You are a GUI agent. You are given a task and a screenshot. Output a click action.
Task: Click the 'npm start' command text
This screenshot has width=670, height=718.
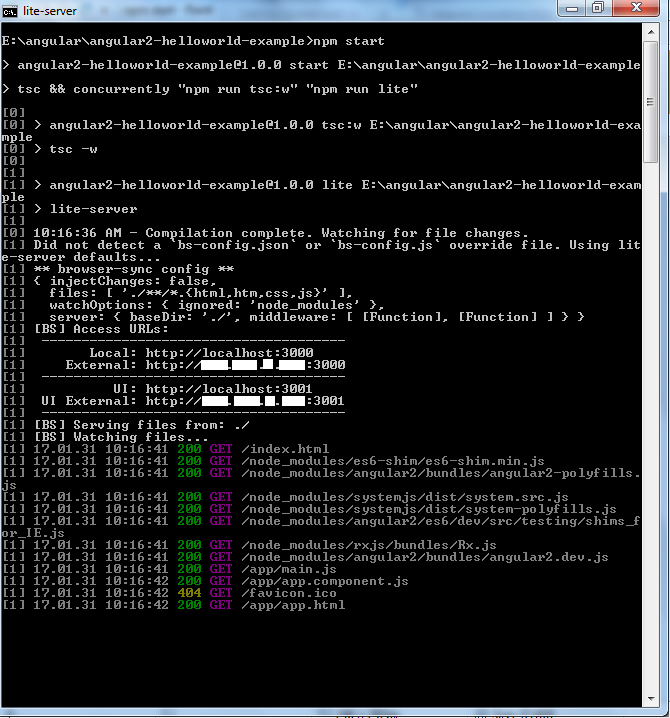click(349, 41)
